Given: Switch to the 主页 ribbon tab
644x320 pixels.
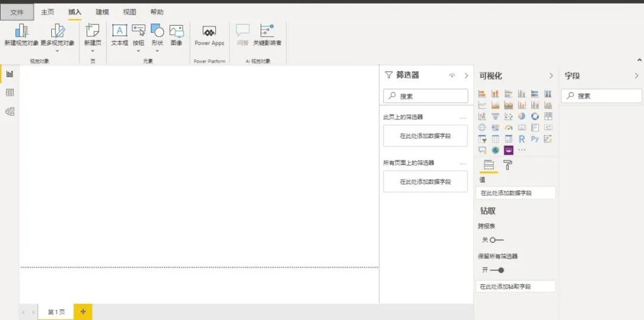Looking at the screenshot, I should tap(48, 13).
